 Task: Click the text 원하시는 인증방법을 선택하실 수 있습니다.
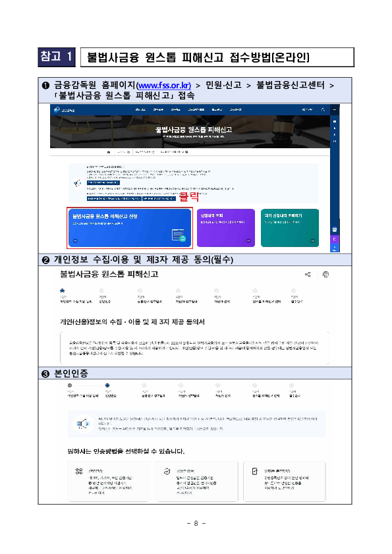tap(126, 451)
